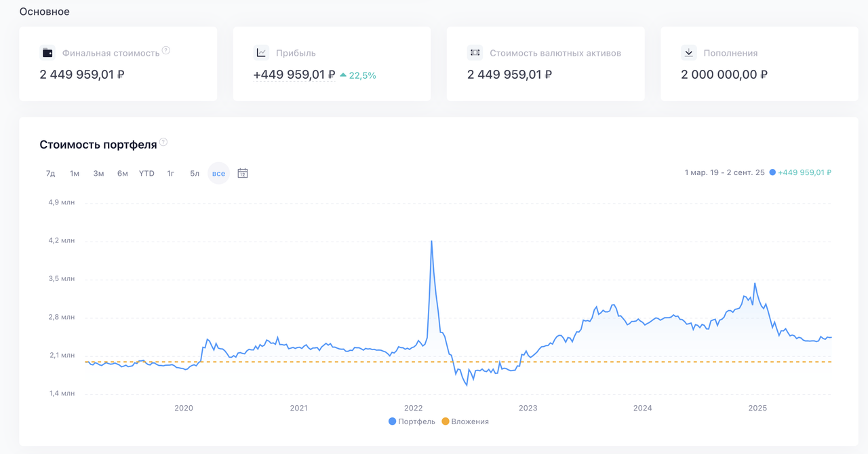The width and height of the screenshot is (868, 454).
Task: Show the 5л period chart
Action: pos(195,174)
